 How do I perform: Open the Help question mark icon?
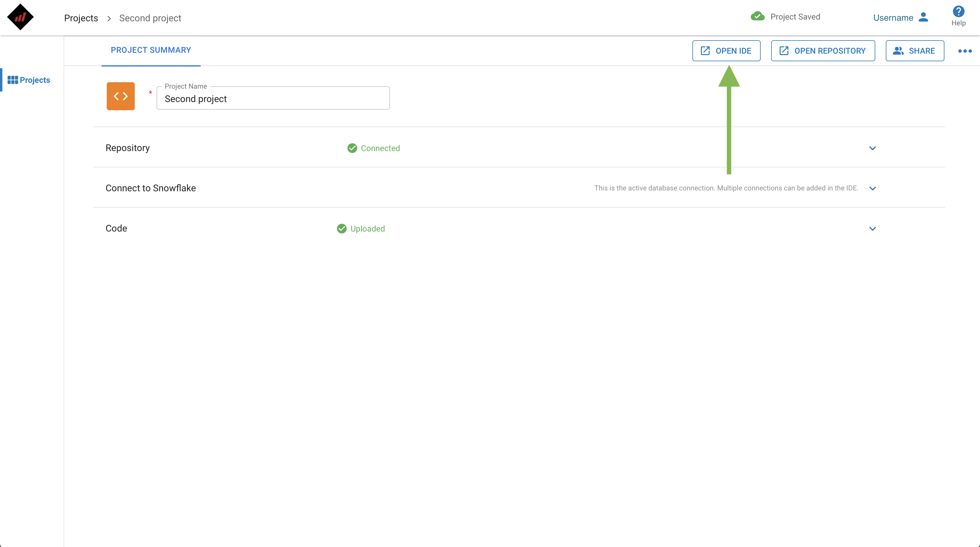[958, 11]
